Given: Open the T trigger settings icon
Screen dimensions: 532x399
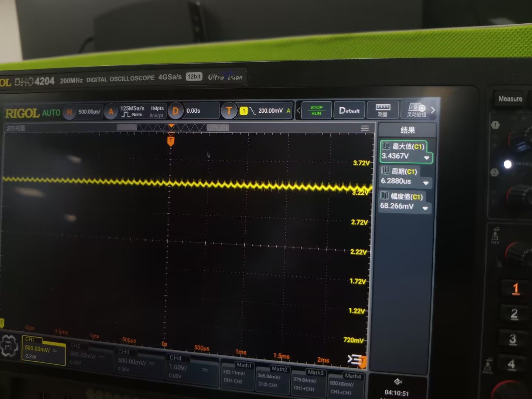Looking at the screenshot, I should [x=229, y=110].
